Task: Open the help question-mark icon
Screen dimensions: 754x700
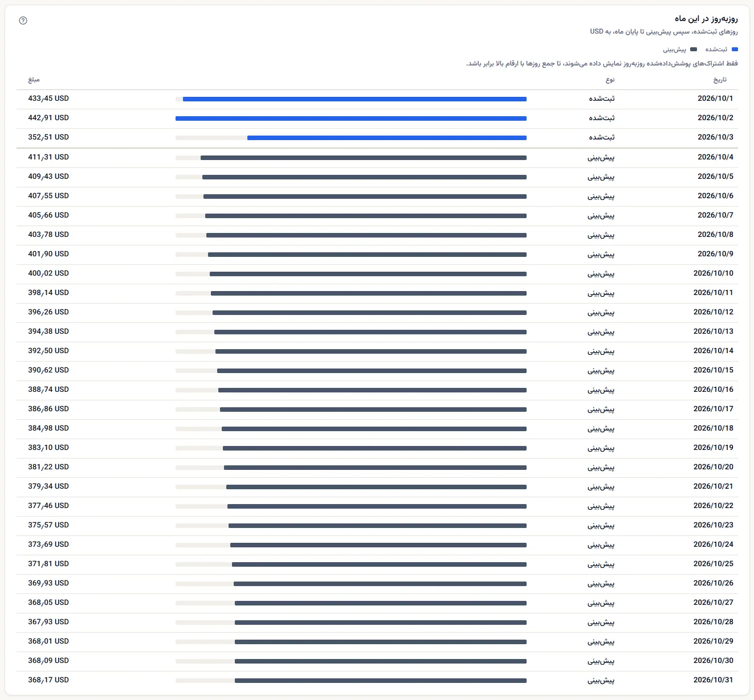Action: 23,21
